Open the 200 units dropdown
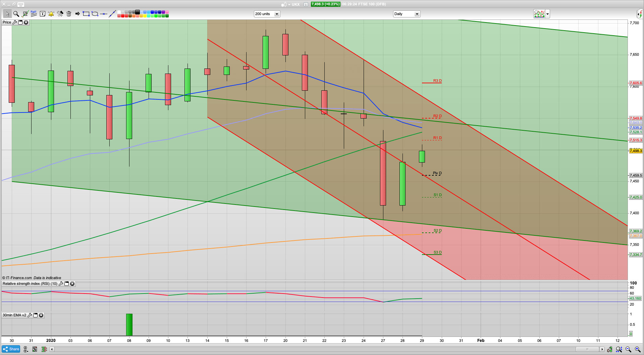The width and height of the screenshot is (644, 355). click(x=267, y=14)
